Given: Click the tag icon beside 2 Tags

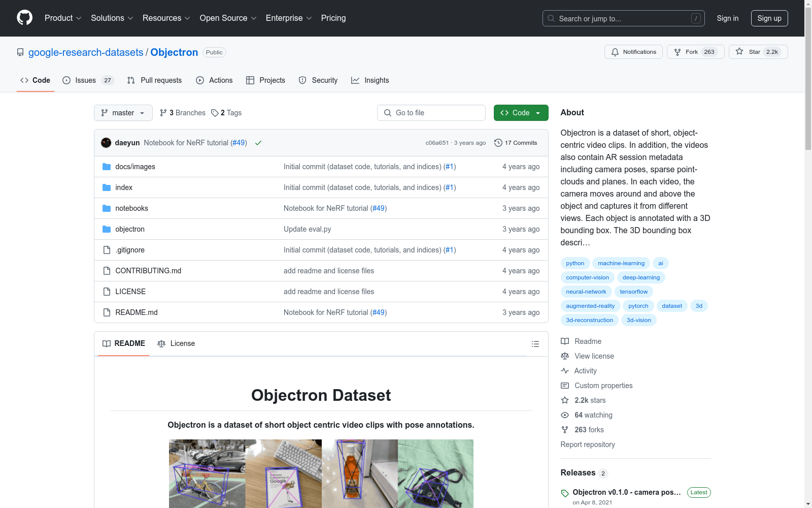Looking at the screenshot, I should tap(215, 113).
